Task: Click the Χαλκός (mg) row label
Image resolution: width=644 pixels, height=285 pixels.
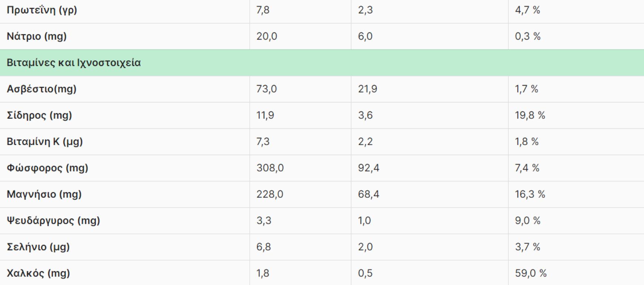Action: click(38, 273)
